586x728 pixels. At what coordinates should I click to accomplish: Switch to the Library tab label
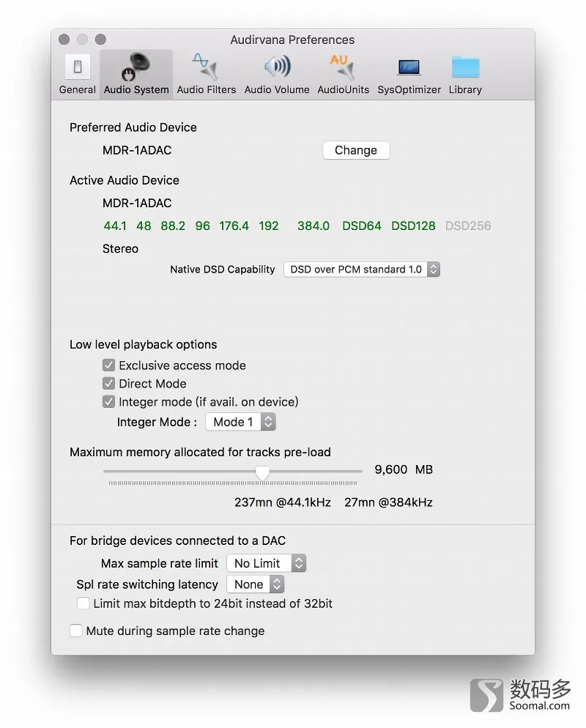(465, 89)
